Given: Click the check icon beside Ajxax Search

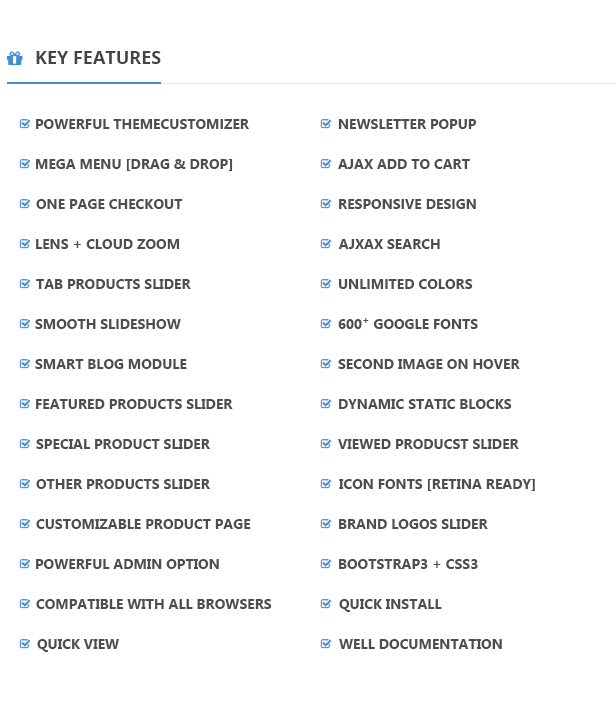Looking at the screenshot, I should (x=326, y=243).
